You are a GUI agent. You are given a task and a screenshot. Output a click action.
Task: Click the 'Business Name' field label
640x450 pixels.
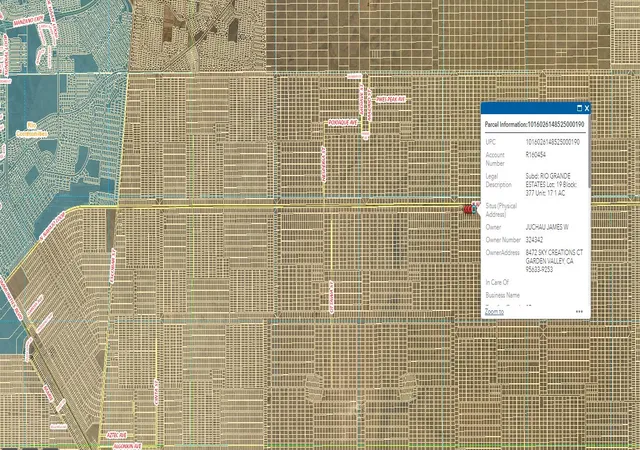tap(502, 295)
